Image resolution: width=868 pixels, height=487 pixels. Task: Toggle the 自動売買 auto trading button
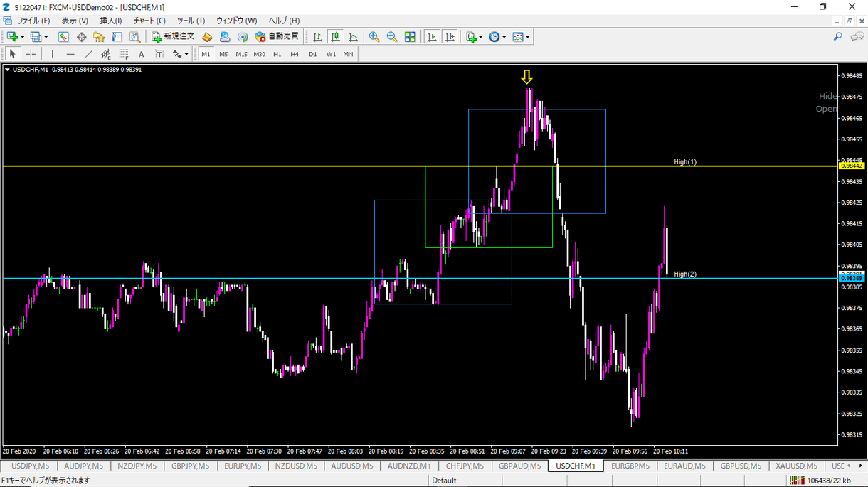coord(277,37)
